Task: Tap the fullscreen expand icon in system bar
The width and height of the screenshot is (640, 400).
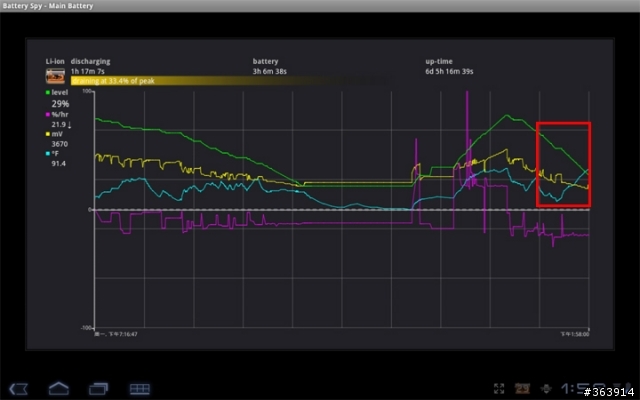Action: point(499,388)
